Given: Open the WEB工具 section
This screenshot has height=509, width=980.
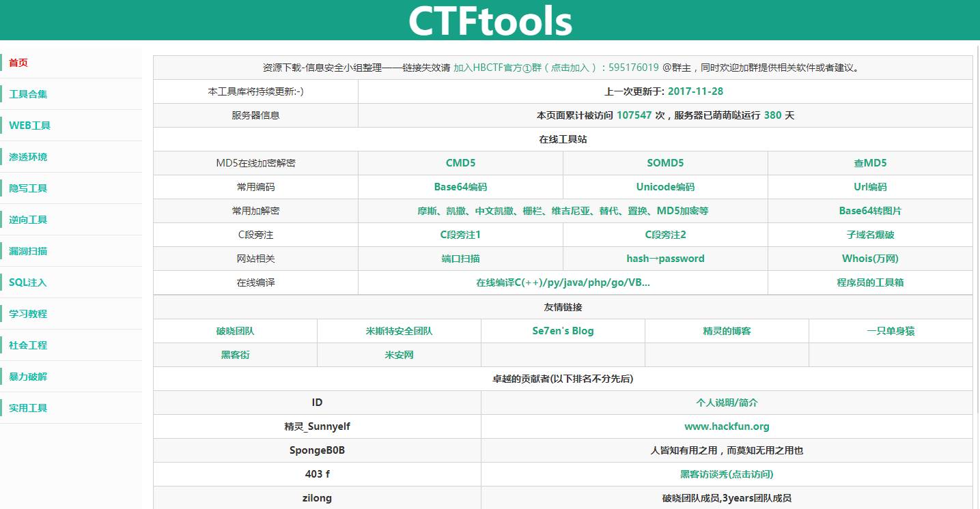Looking at the screenshot, I should [x=29, y=126].
